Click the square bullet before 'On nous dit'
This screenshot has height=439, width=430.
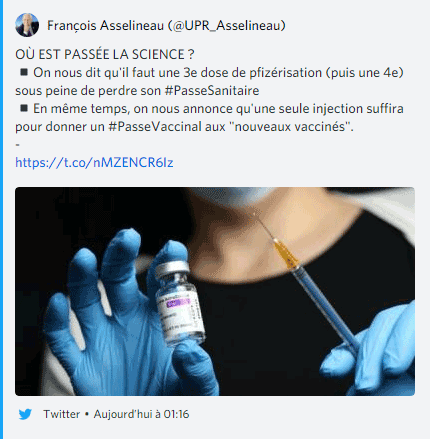[24, 72]
